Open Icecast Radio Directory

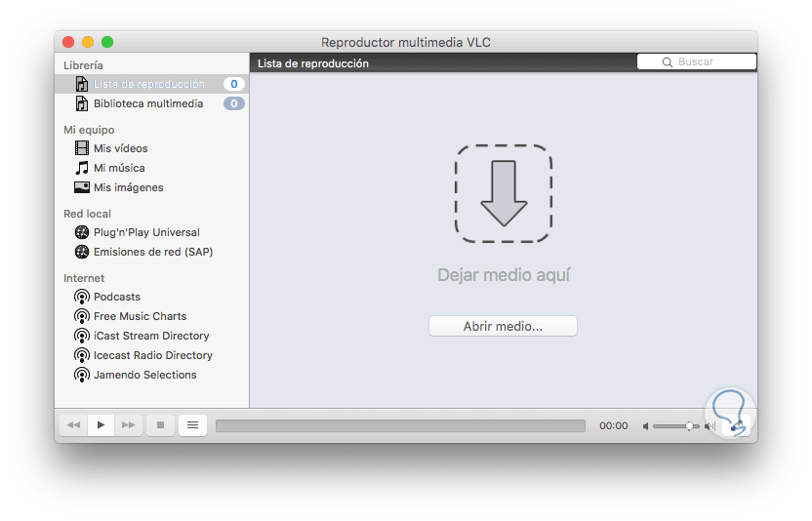point(151,355)
